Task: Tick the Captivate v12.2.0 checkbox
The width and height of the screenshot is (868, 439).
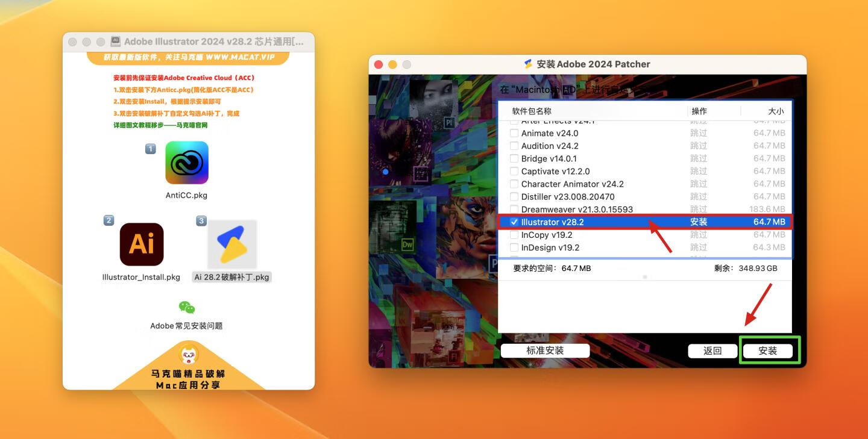Action: click(x=514, y=171)
